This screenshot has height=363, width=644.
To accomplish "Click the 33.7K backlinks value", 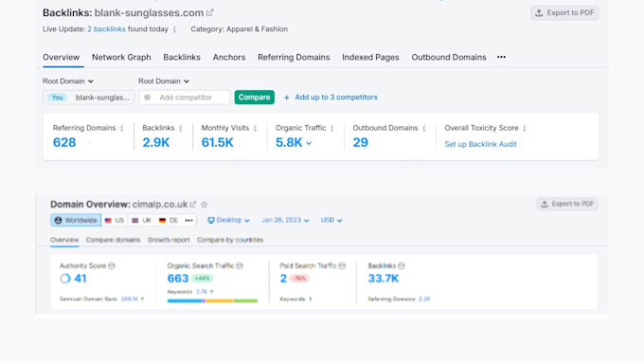I will tap(384, 279).
